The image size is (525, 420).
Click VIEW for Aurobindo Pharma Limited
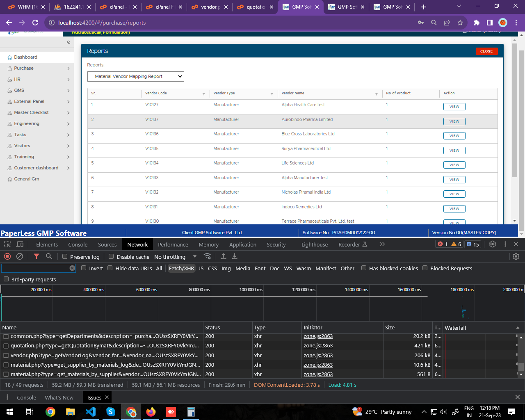click(454, 121)
